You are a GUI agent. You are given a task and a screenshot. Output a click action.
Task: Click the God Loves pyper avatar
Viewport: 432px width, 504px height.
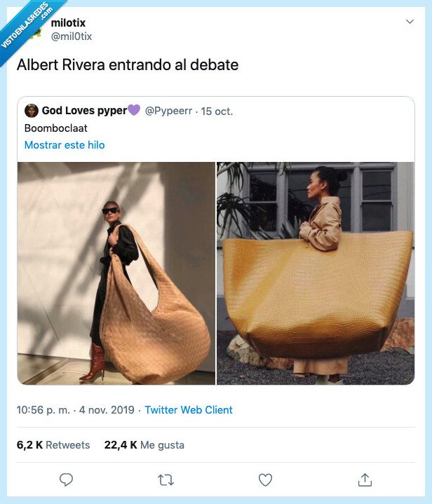tap(32, 111)
